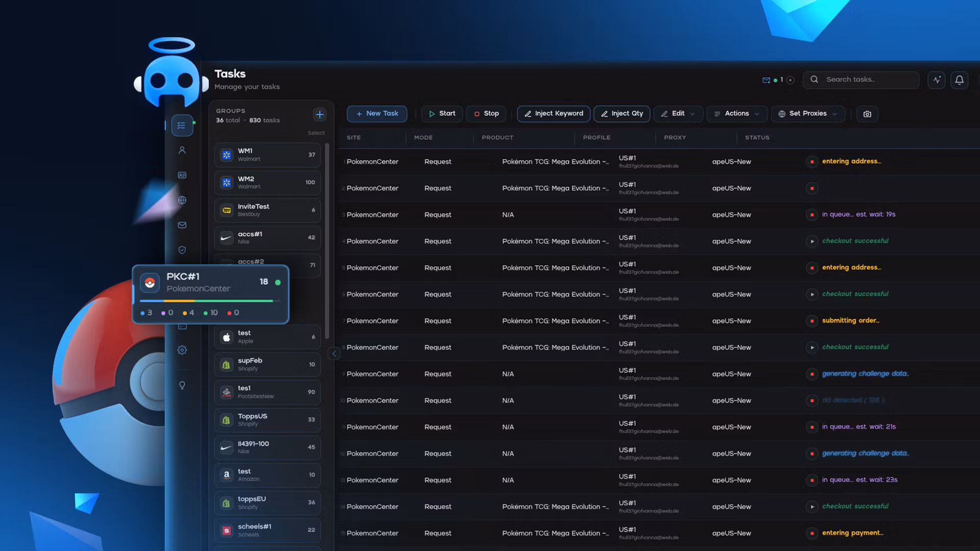Screen dimensions: 980x551
Task: Sort by the PROFILE column header
Action: click(x=596, y=138)
